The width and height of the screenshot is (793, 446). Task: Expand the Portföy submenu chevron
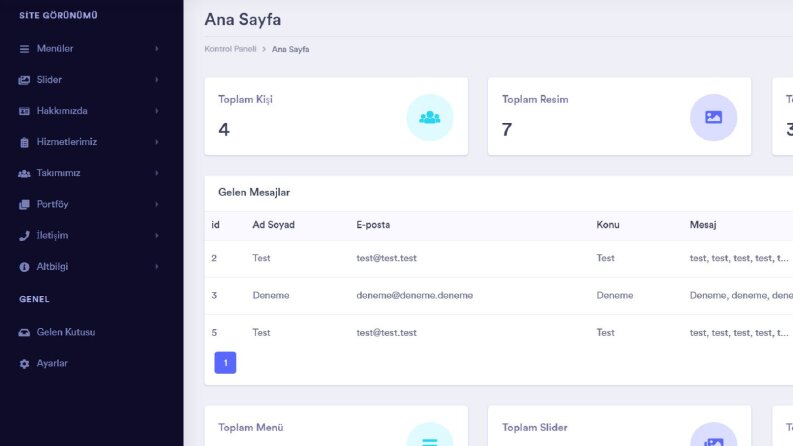157,204
